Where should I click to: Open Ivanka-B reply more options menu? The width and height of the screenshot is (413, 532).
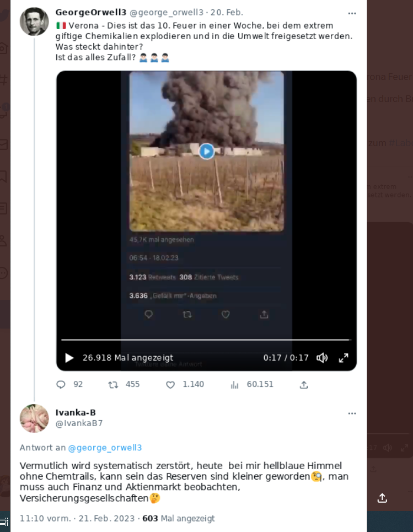click(352, 413)
